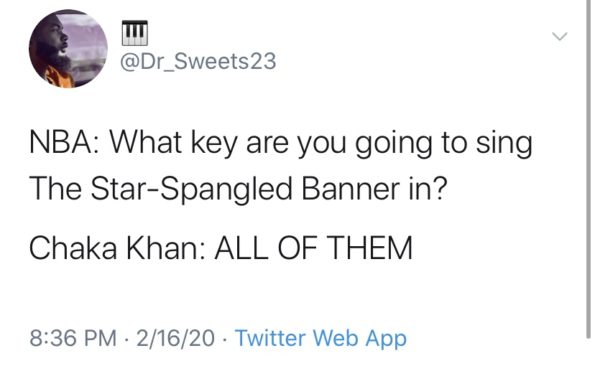This screenshot has width=595, height=366.
Task: Click the phrase Star-Spangled in the tweet
Action: 192,189
